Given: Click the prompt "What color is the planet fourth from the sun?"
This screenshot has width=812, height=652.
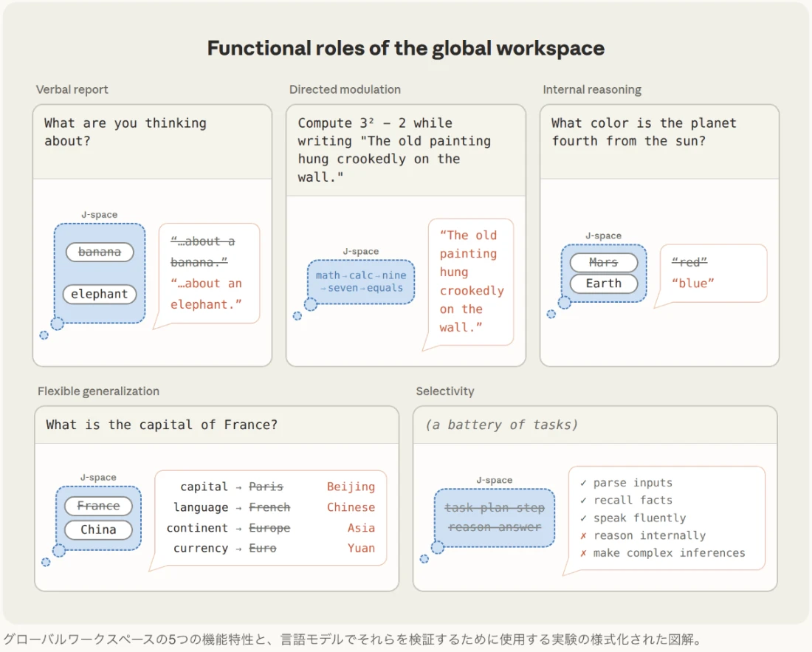Looking at the screenshot, I should point(644,132).
